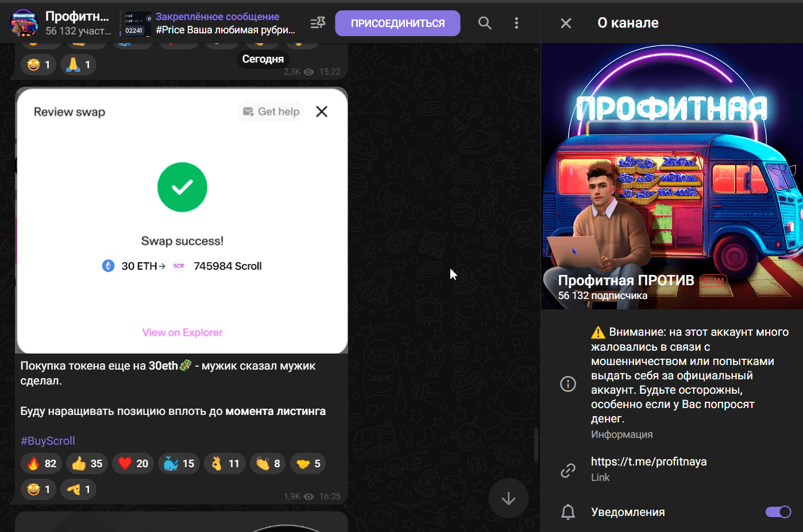The height and width of the screenshot is (532, 803).
Task: Close the 'О канале' side panel
Action: [566, 23]
